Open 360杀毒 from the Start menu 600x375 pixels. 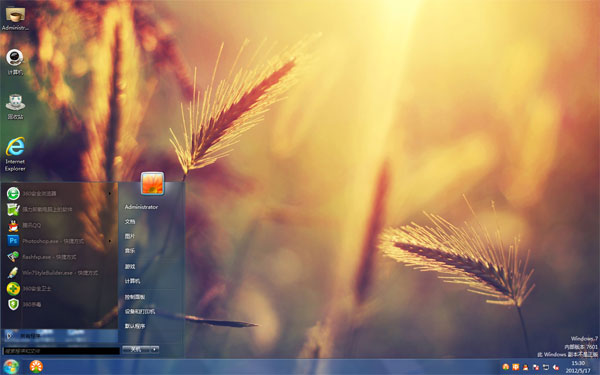pyautogui.click(x=59, y=305)
